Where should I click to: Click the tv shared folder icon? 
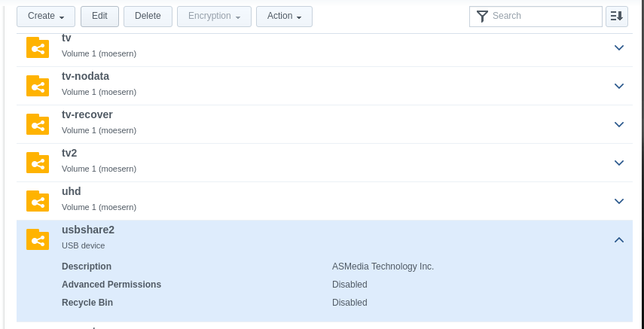coord(38,47)
